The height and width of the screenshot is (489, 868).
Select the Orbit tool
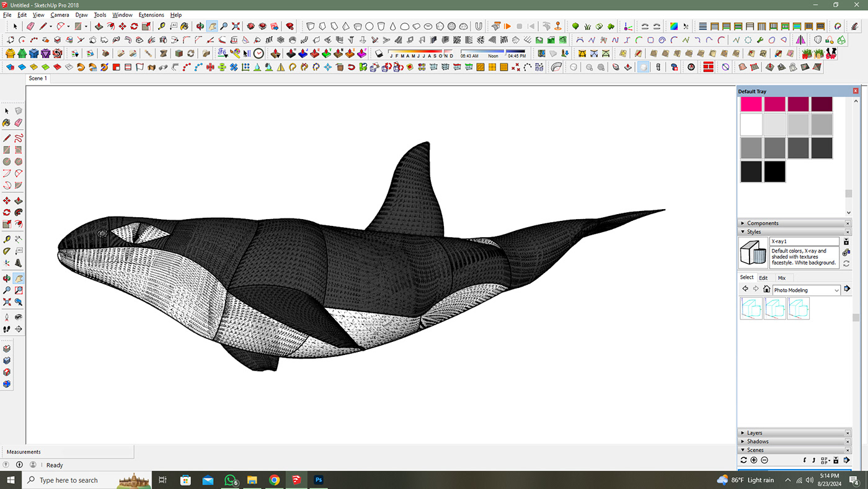[x=7, y=278]
